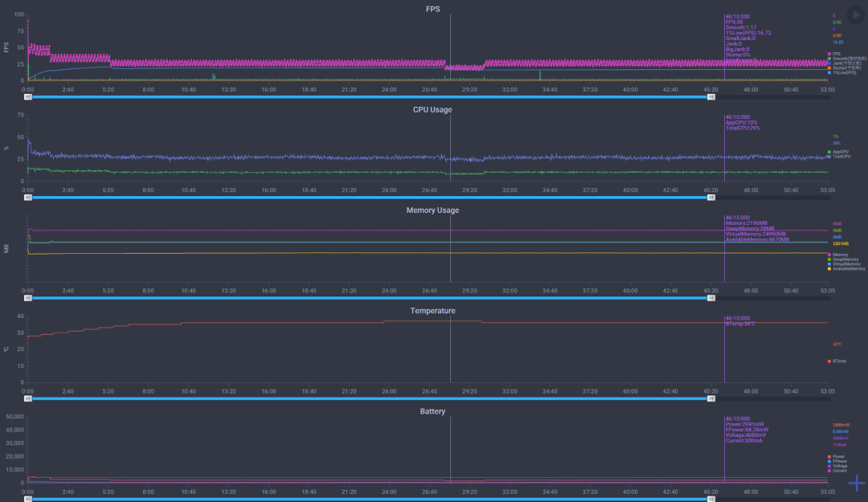Toggle the AppCPU series in the CPU legend

click(837, 152)
